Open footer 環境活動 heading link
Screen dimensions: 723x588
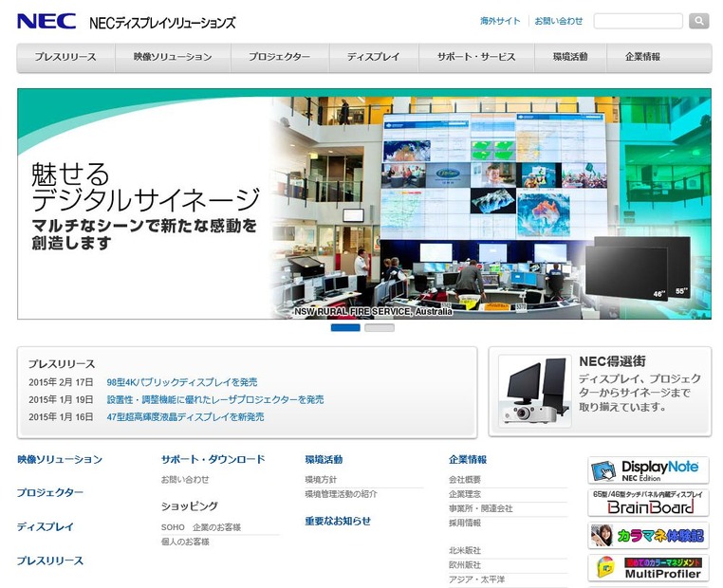(x=324, y=459)
